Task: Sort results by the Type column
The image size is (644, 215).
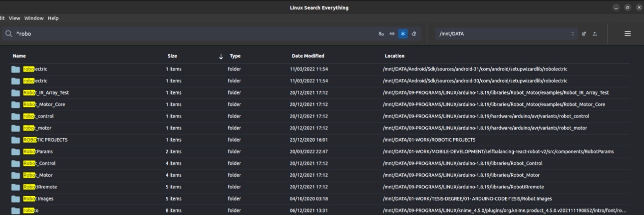Action: (x=235, y=56)
